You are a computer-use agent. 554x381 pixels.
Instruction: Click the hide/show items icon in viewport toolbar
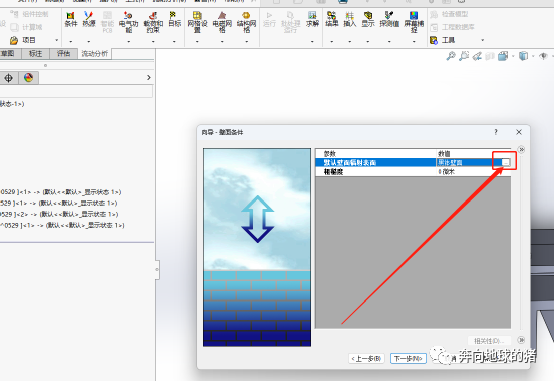point(543,56)
